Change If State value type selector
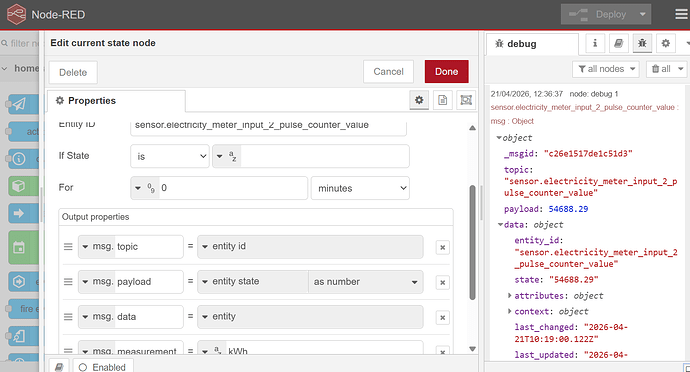Screen dimensions: 690x372 pyautogui.click(x=227, y=156)
